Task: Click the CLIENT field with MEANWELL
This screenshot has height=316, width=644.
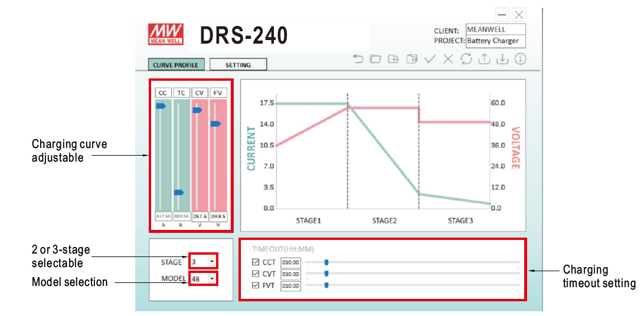Action: (x=496, y=29)
